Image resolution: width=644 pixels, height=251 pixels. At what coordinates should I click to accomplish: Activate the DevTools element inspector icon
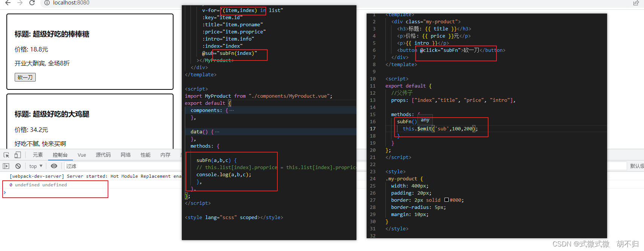(6, 155)
